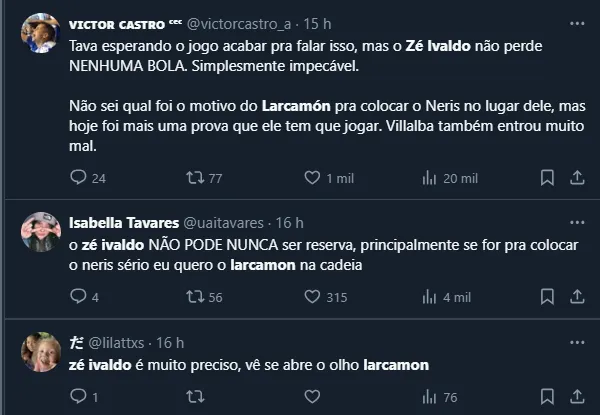Bookmark Victor Castro's tweet
Screen dimensions: 600x415
(x=547, y=178)
